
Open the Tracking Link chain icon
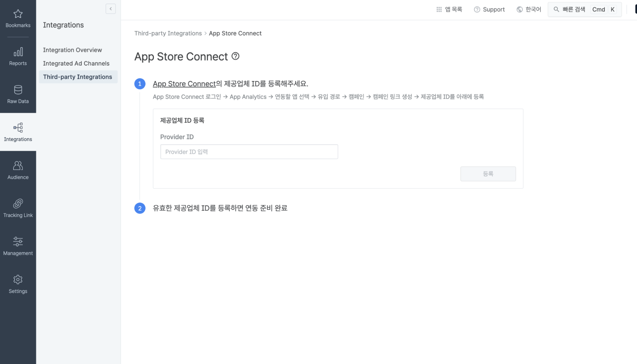click(18, 203)
